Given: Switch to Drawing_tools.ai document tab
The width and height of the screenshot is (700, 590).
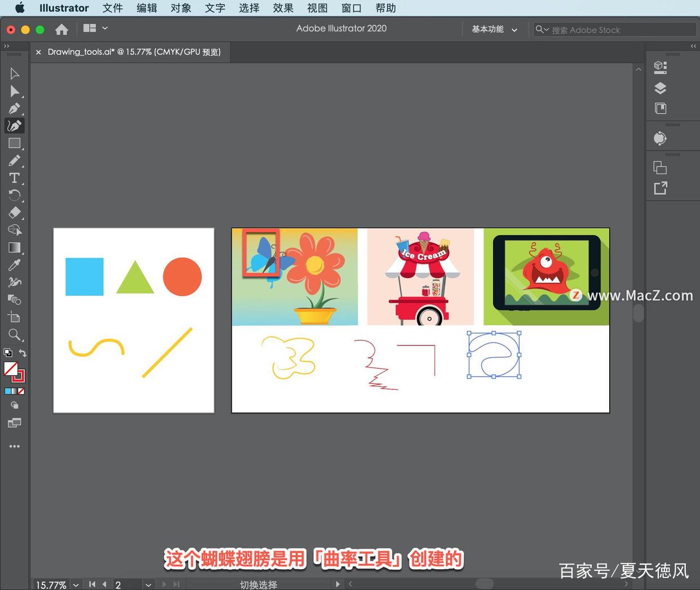Looking at the screenshot, I should [x=134, y=52].
